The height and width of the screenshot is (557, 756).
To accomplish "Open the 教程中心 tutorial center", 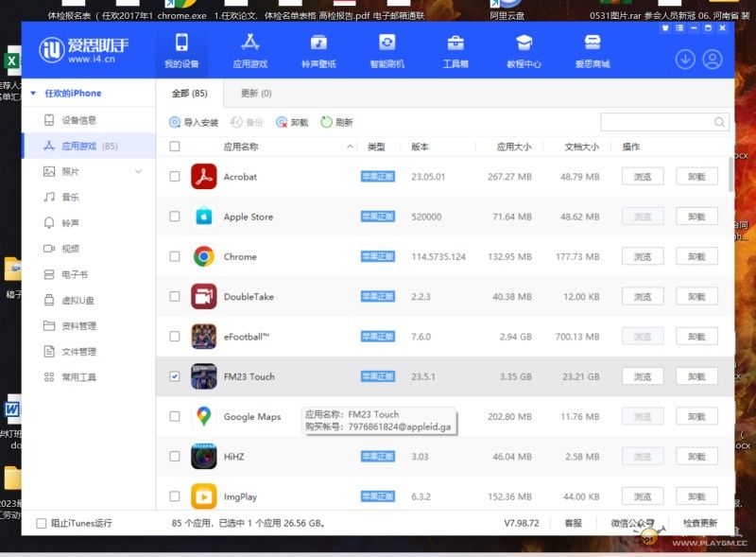I will [524, 50].
